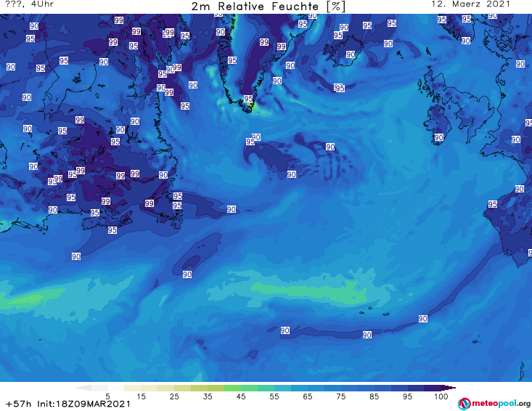The height and width of the screenshot is (411, 532).
Task: Click the colorbar scale label "65"
Action: [308, 396]
